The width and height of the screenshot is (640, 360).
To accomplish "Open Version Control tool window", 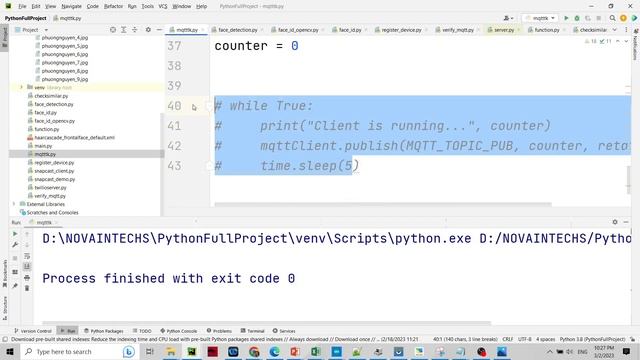I will (x=33, y=331).
